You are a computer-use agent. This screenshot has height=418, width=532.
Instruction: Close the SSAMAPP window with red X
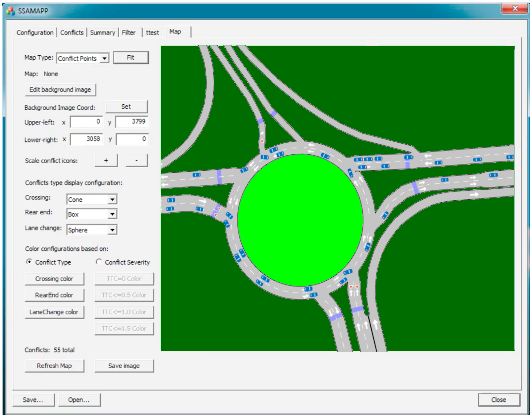pos(515,9)
